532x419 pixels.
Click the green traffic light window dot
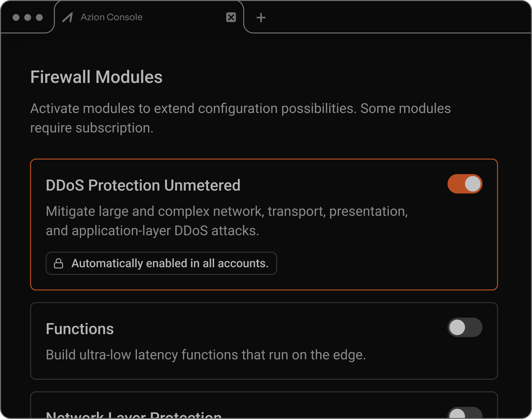pyautogui.click(x=39, y=17)
